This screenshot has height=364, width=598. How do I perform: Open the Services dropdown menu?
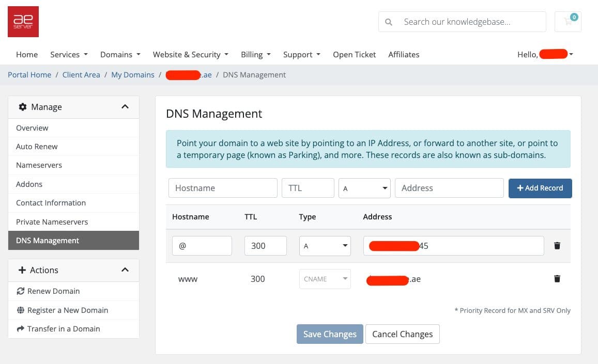(69, 55)
